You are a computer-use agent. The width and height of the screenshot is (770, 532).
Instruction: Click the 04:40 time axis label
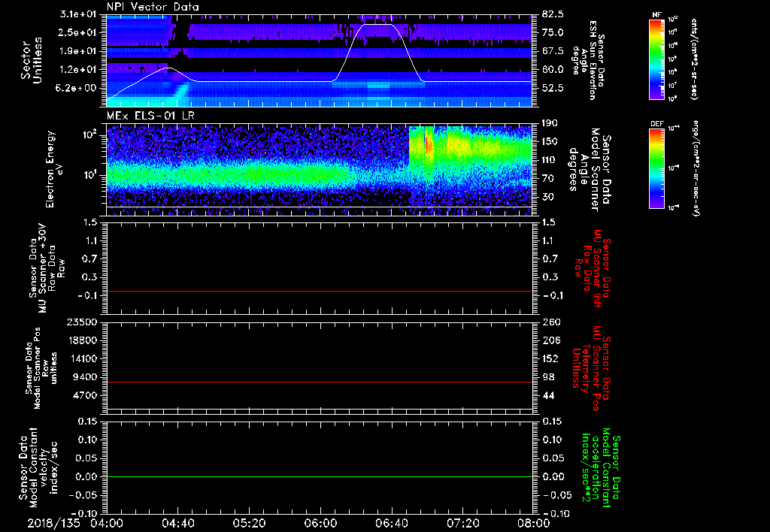pos(177,523)
